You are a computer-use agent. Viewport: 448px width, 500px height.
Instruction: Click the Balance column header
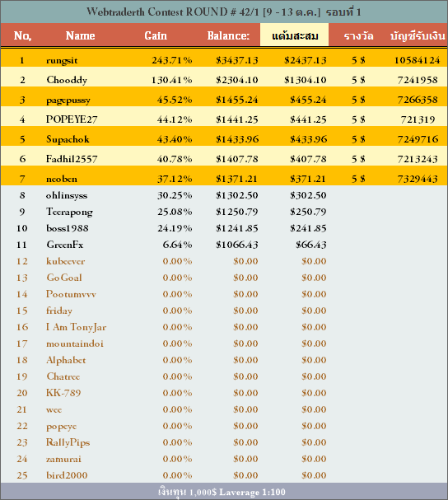coord(228,35)
